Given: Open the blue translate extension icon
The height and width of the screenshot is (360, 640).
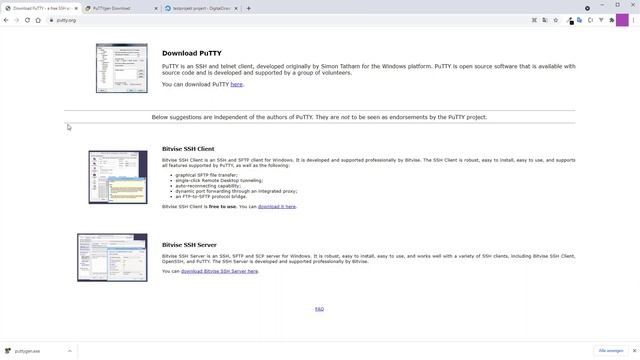Looking at the screenshot, I should tap(580, 20).
